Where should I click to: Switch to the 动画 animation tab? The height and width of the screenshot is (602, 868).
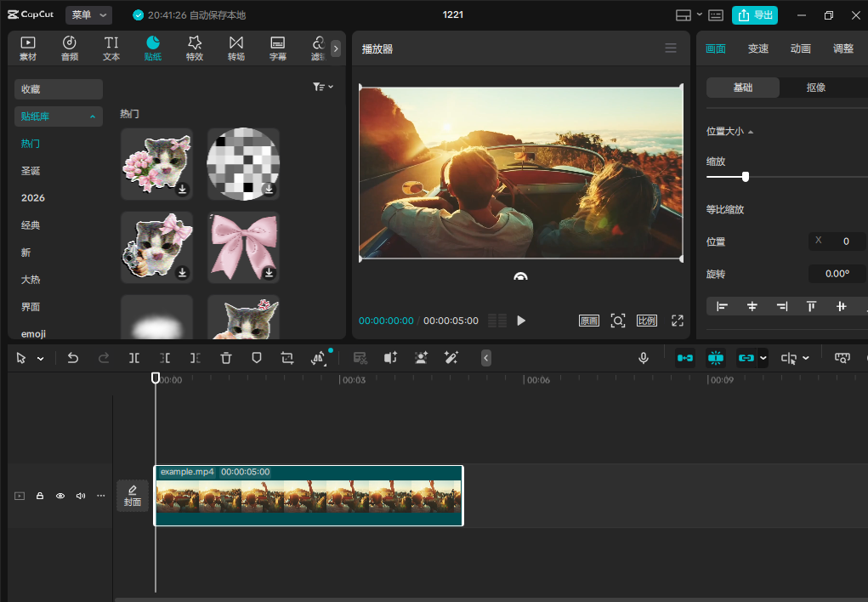(801, 48)
